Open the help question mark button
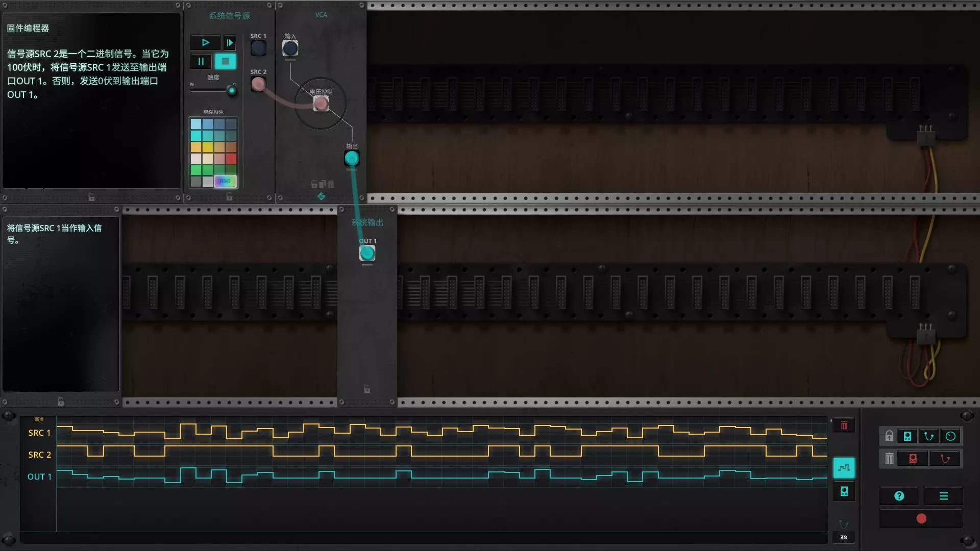Viewport: 980px width, 551px height. [x=899, y=496]
